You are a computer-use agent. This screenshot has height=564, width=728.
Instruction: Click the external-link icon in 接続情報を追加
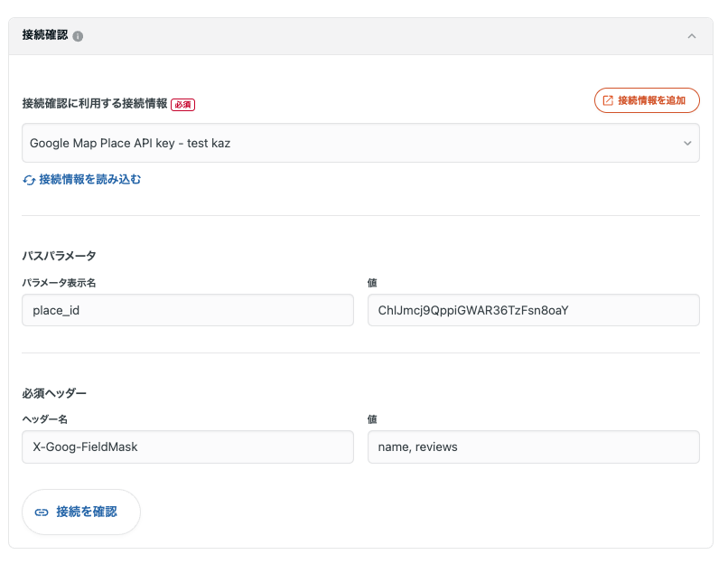click(x=608, y=100)
